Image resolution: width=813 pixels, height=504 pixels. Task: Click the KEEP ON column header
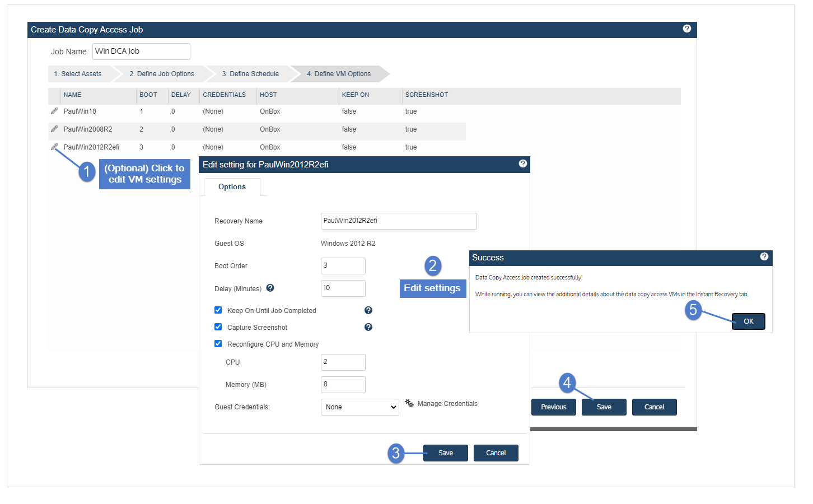(356, 95)
